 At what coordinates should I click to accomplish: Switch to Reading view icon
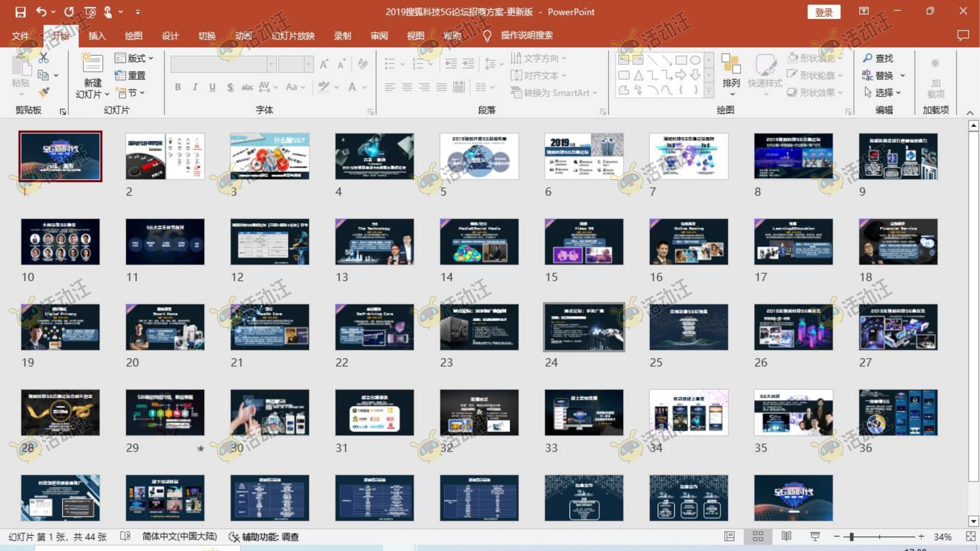click(786, 537)
